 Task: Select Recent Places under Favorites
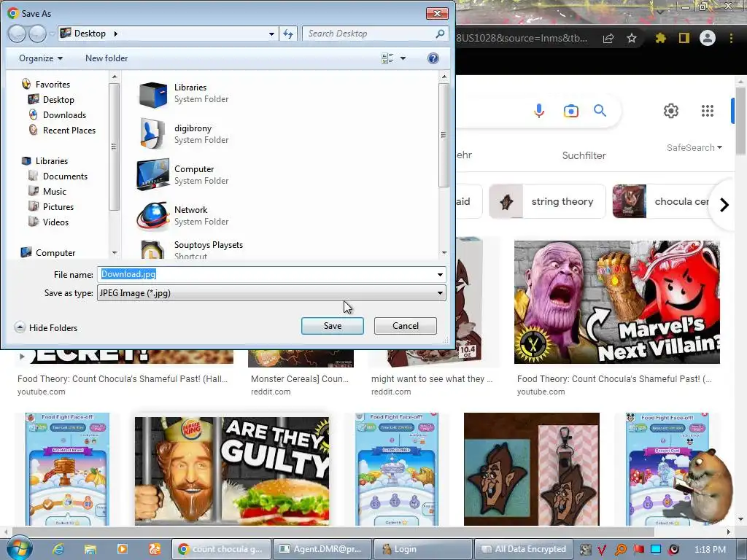pyautogui.click(x=69, y=130)
